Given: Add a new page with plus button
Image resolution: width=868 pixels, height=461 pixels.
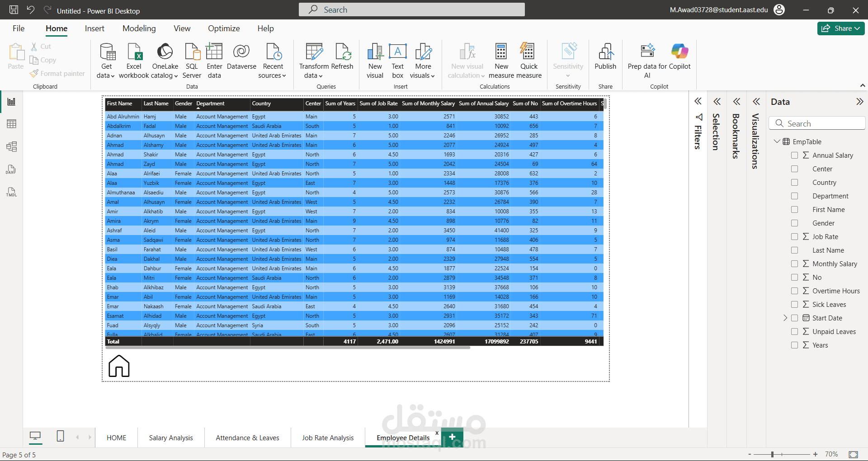Looking at the screenshot, I should coord(452,437).
